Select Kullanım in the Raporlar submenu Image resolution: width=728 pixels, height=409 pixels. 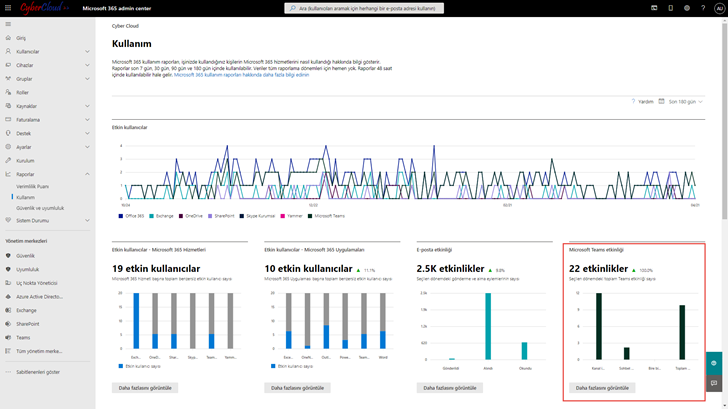[26, 197]
